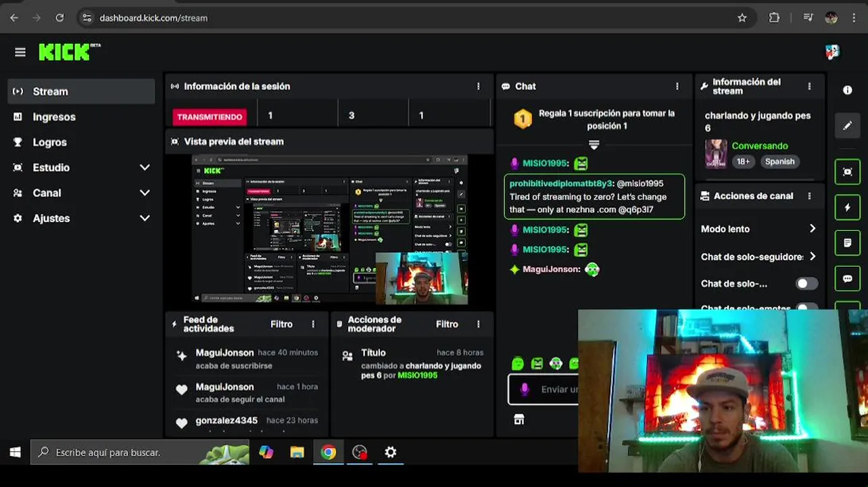Click the stream info circle icon
The height and width of the screenshot is (487, 868).
pos(848,90)
